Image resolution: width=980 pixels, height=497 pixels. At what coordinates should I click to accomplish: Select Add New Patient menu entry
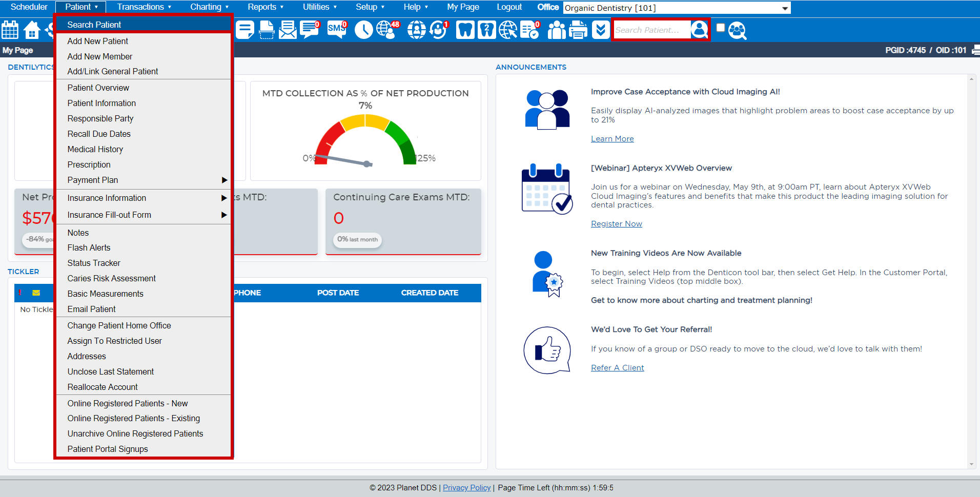coord(98,41)
